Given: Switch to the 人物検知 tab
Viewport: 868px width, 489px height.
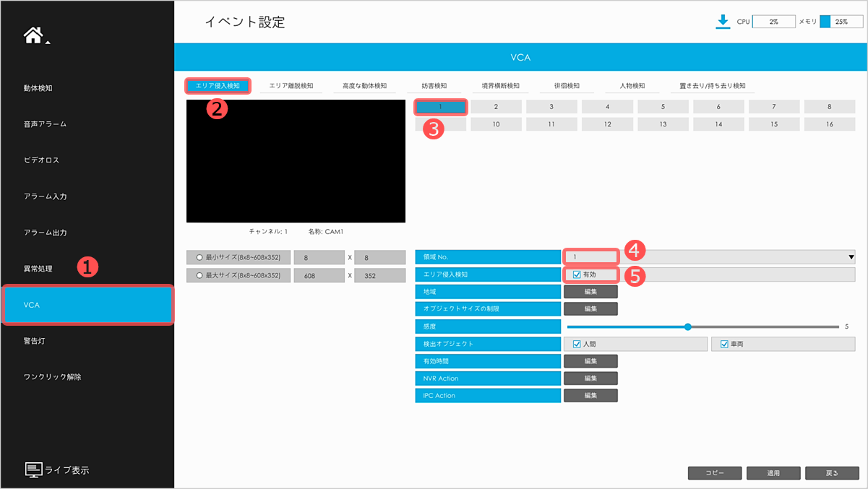Looking at the screenshot, I should click(x=632, y=86).
